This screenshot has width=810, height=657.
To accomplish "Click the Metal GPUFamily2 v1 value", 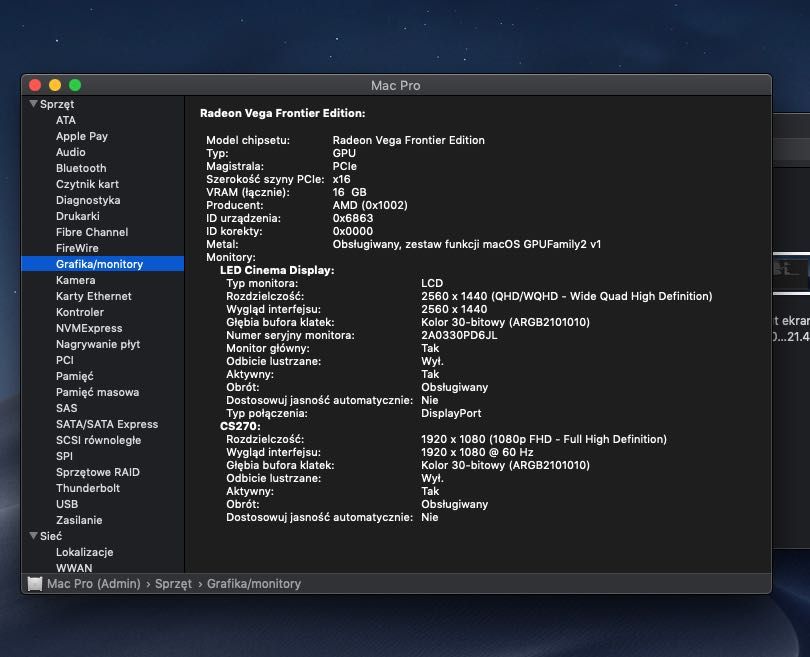I will tap(467, 244).
